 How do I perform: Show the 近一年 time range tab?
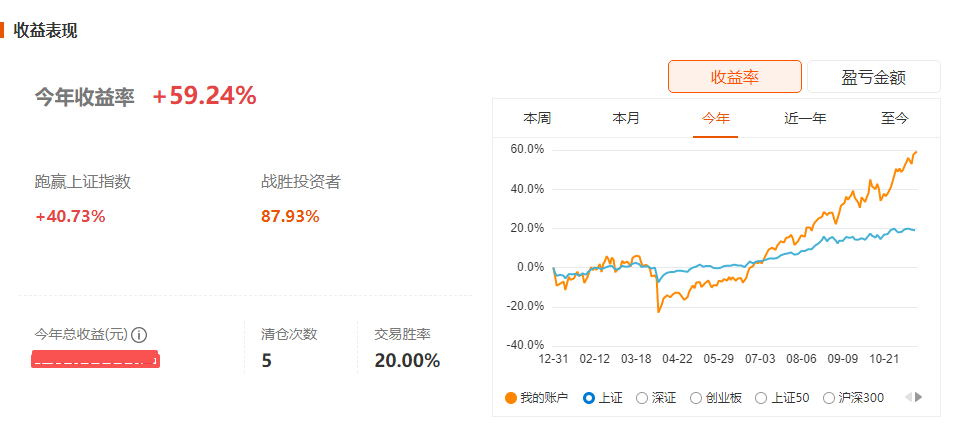pyautogui.click(x=805, y=118)
